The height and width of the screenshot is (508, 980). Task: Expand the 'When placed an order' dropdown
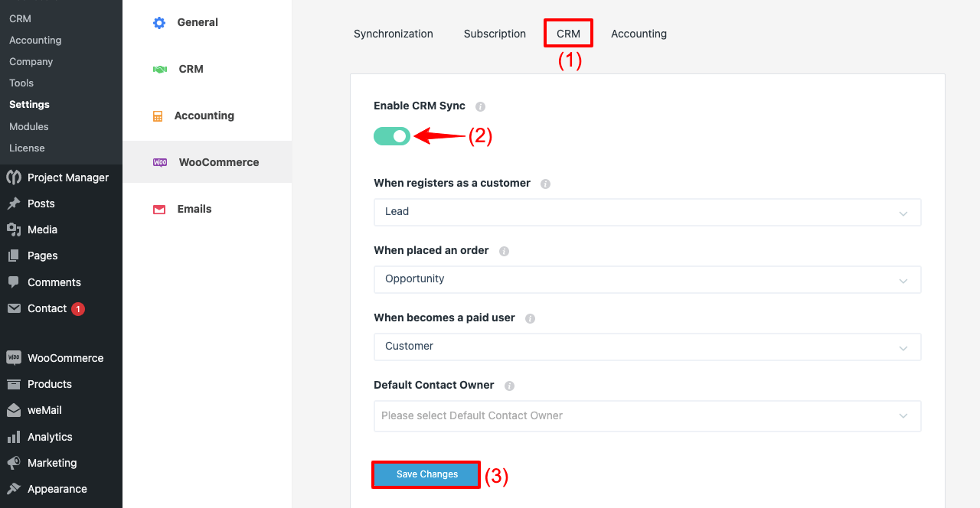click(647, 279)
